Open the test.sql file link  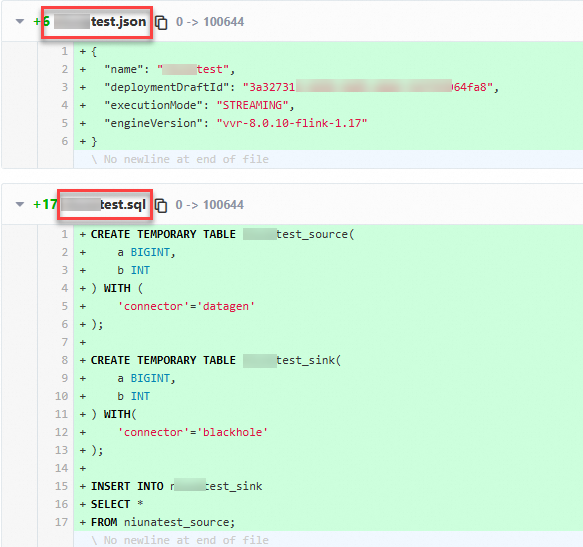coord(104,205)
